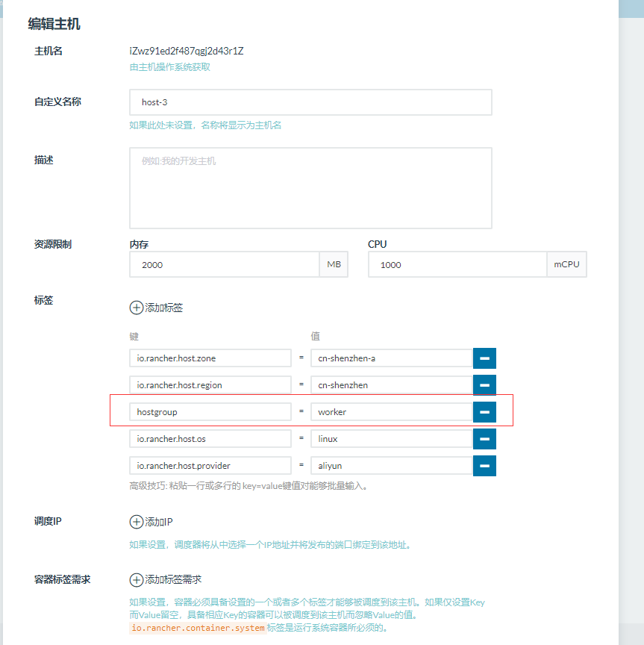
Task: Edit the CPU limit field 1000
Action: (457, 264)
